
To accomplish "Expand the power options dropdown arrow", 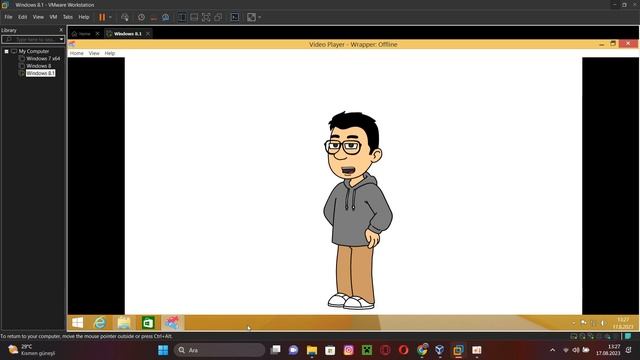I will pos(110,17).
